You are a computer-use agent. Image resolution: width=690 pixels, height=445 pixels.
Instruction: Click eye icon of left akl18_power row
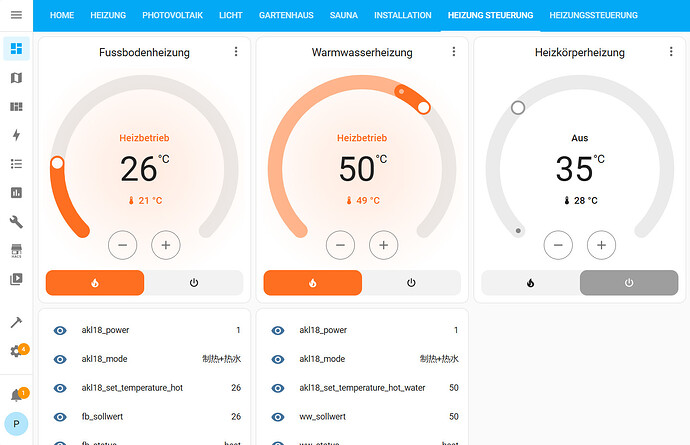60,331
